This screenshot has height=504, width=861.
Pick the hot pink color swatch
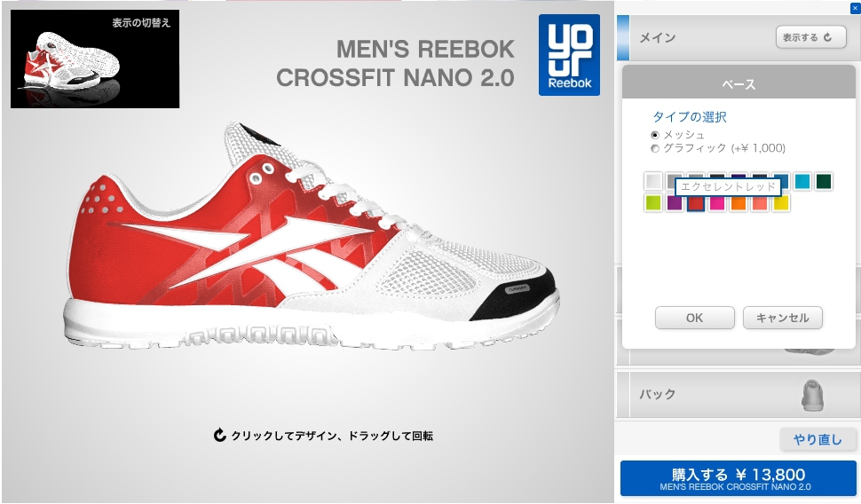tap(717, 203)
